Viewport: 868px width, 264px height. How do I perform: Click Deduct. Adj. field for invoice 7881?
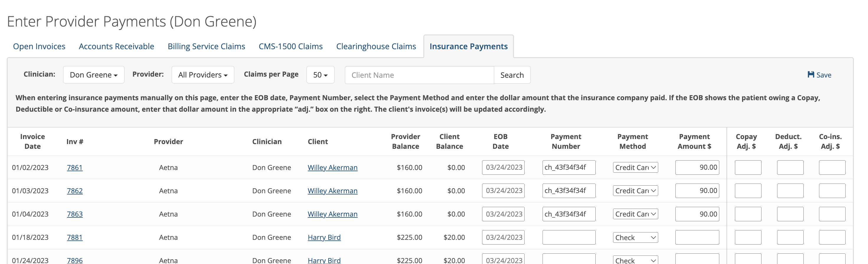tap(790, 237)
